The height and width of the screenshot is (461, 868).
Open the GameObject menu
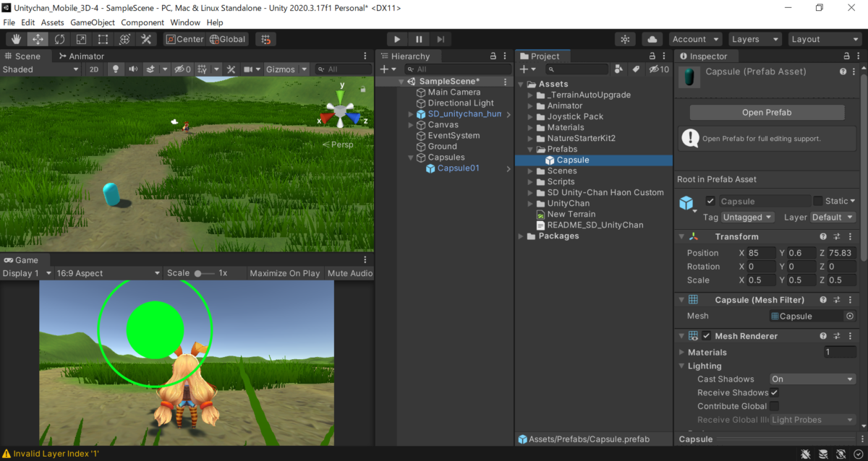tap(93, 22)
